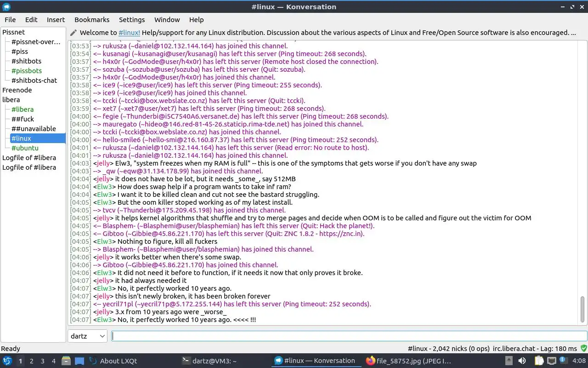Follow the #linux link in the topic
This screenshot has height=368, width=588.
click(129, 33)
